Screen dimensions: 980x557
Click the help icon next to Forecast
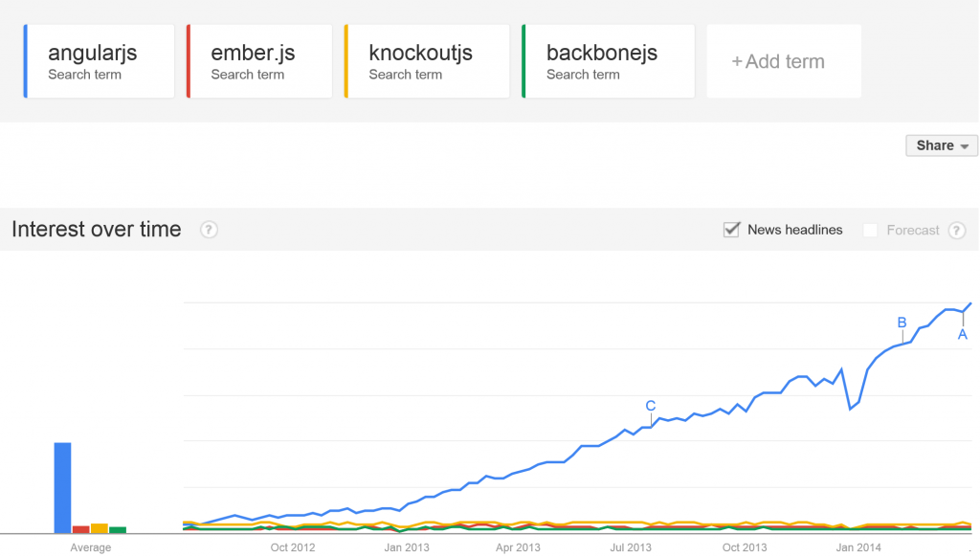click(x=956, y=230)
